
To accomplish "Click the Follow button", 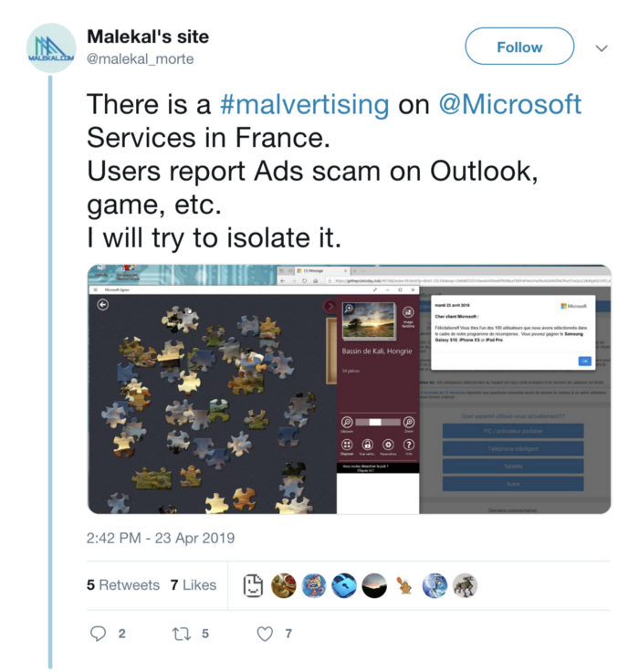I will tap(519, 47).
